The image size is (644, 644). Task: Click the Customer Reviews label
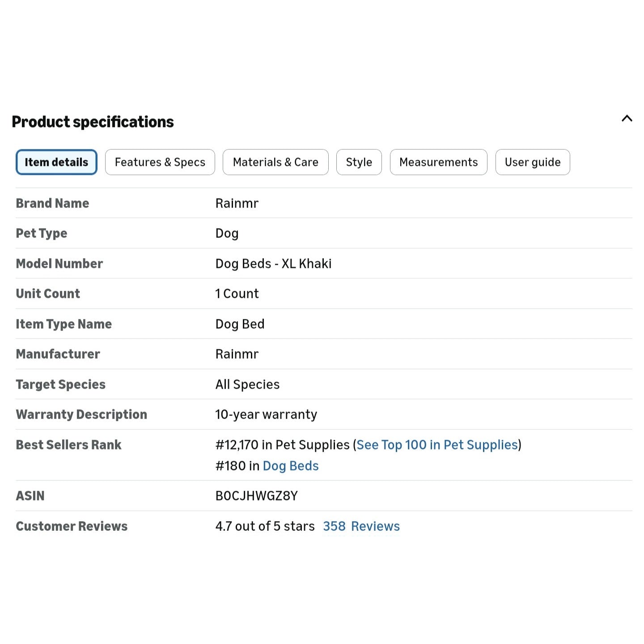[72, 526]
